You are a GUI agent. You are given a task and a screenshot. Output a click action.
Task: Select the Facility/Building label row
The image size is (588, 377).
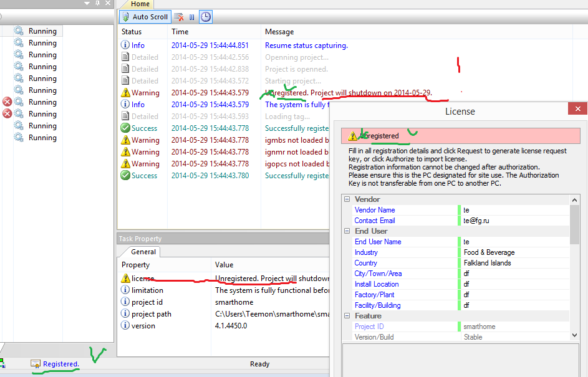pos(377,305)
